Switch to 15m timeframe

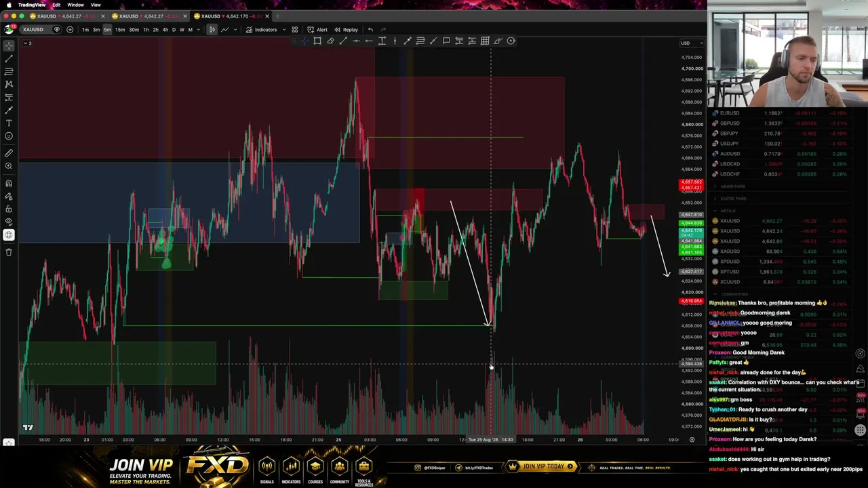119,30
